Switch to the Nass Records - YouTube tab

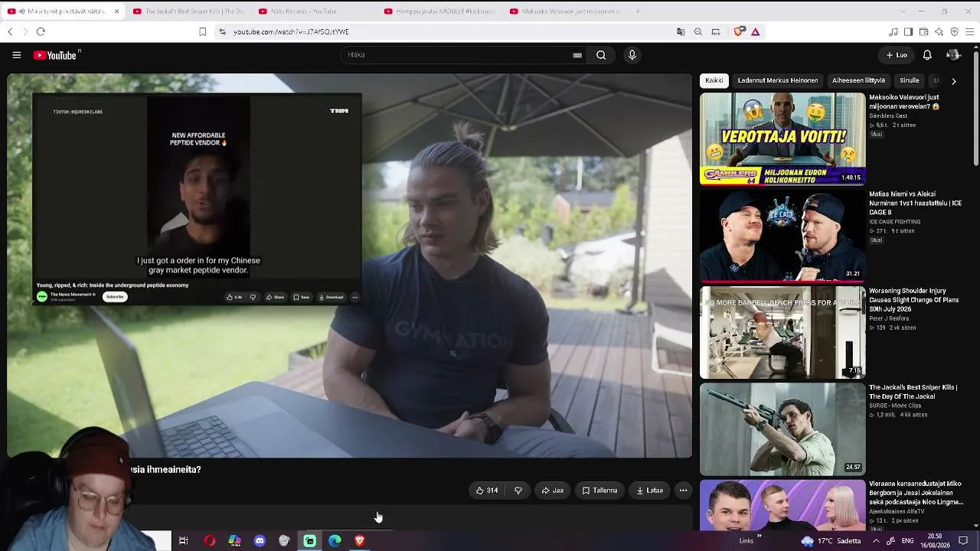[313, 11]
